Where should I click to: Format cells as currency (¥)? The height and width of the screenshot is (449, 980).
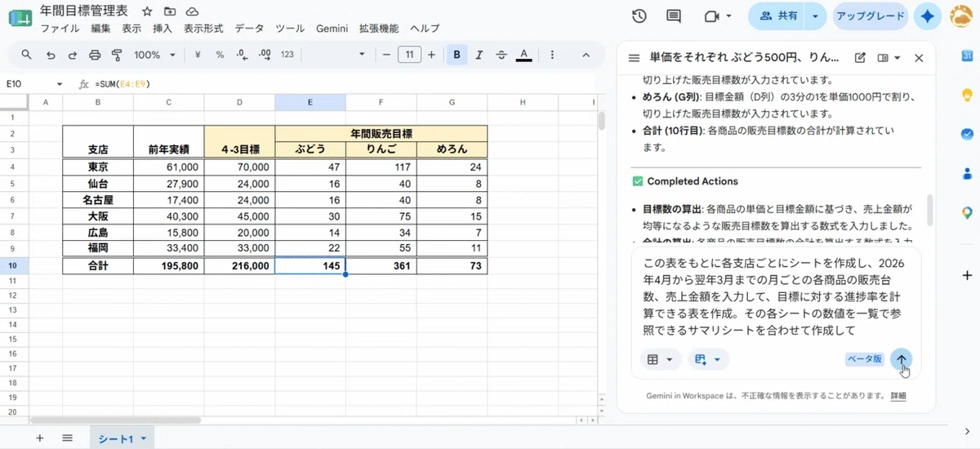coord(198,56)
